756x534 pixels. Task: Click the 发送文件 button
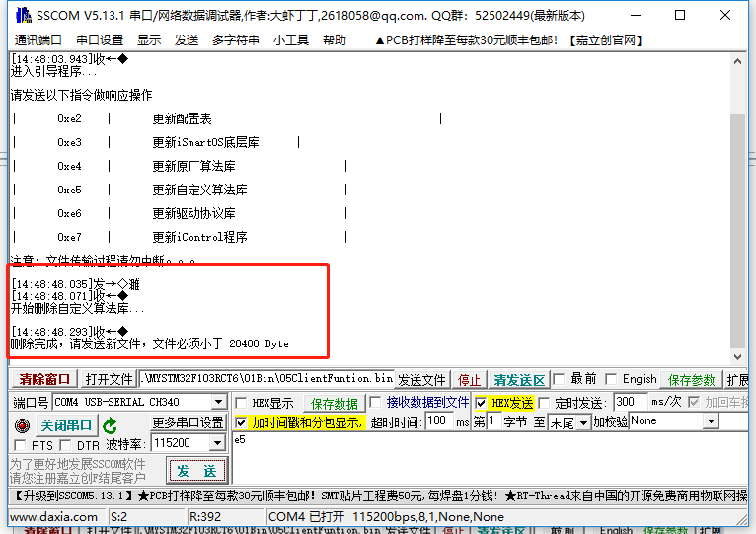click(x=421, y=380)
